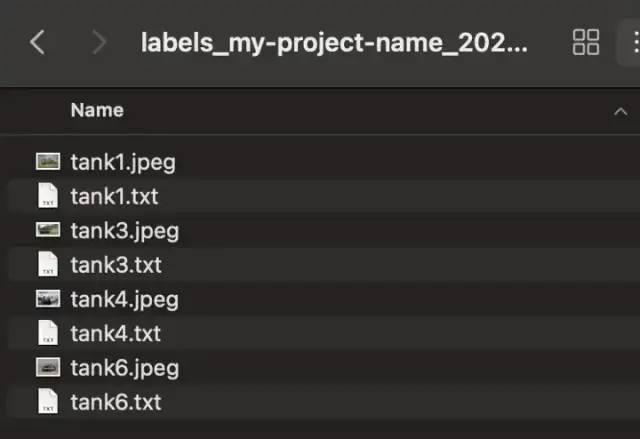Click tank1.jpeg image thumbnail icon
This screenshot has width=640, height=439.
tap(48, 162)
